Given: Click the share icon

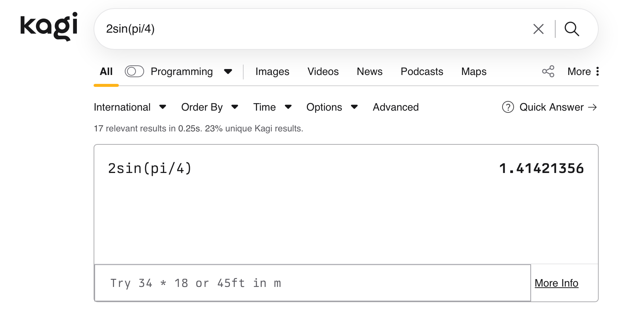Looking at the screenshot, I should coord(548,71).
